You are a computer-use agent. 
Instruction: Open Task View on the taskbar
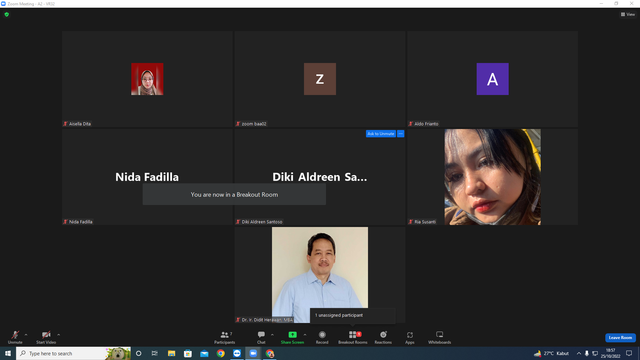pyautogui.click(x=155, y=353)
